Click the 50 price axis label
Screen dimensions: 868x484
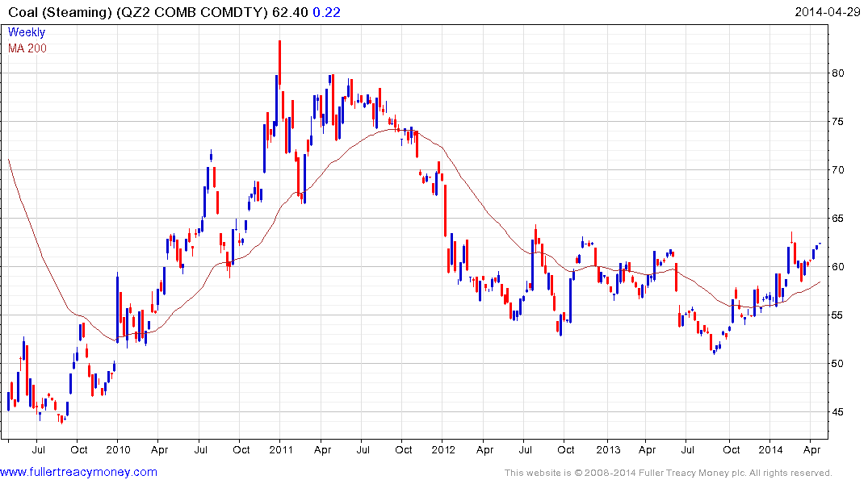pos(837,364)
